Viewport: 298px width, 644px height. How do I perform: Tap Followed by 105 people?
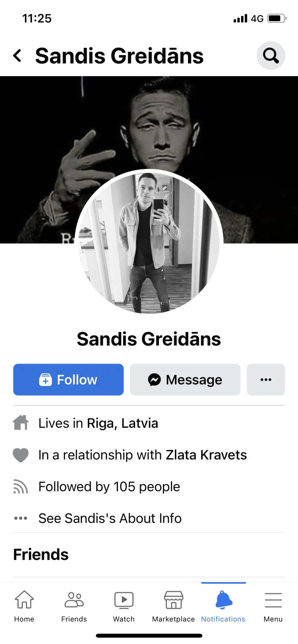(109, 487)
